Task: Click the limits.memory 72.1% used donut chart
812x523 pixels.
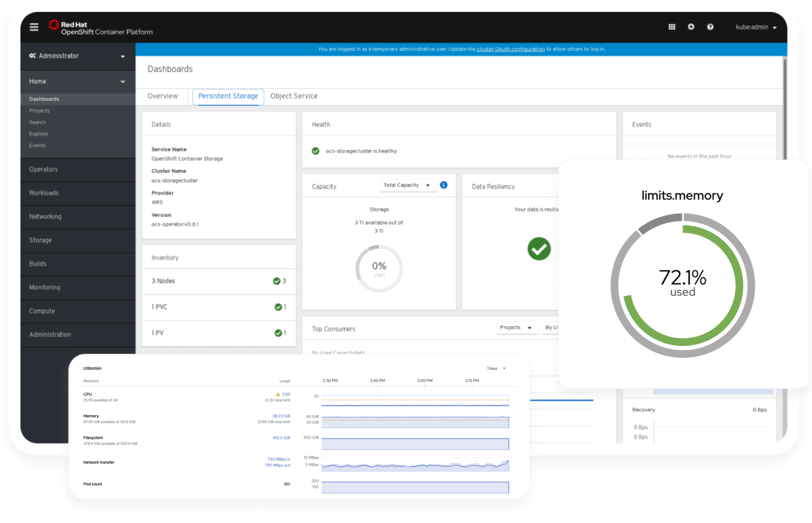Action: 682,285
